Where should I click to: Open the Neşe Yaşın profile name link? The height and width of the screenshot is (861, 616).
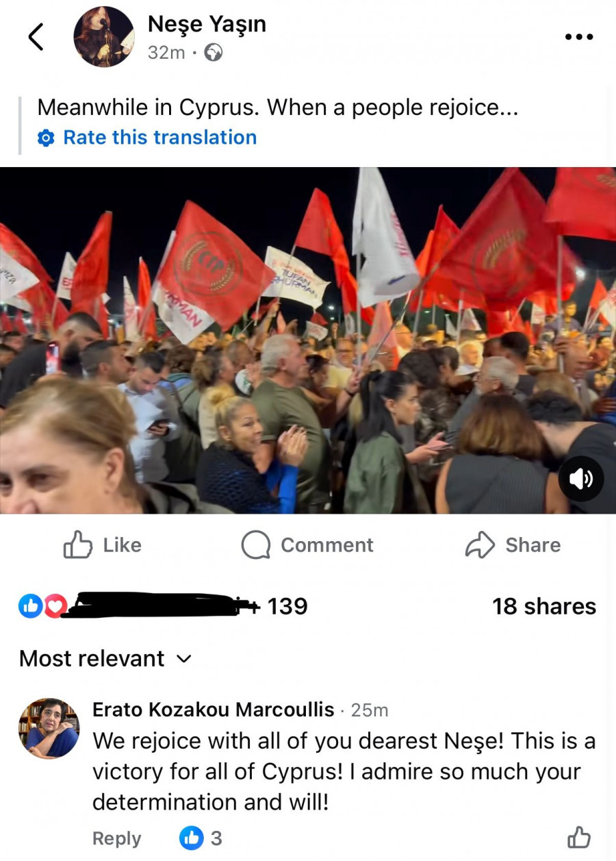point(207,24)
